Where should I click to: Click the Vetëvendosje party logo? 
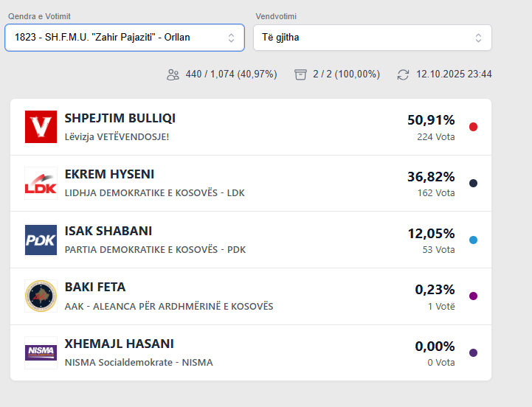point(41,127)
